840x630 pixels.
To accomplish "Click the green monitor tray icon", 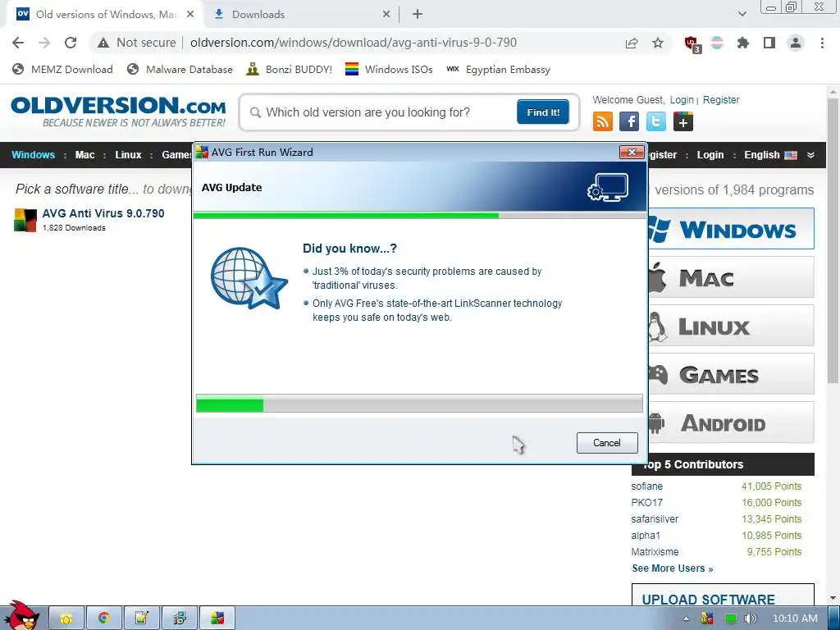I will coord(730,619).
